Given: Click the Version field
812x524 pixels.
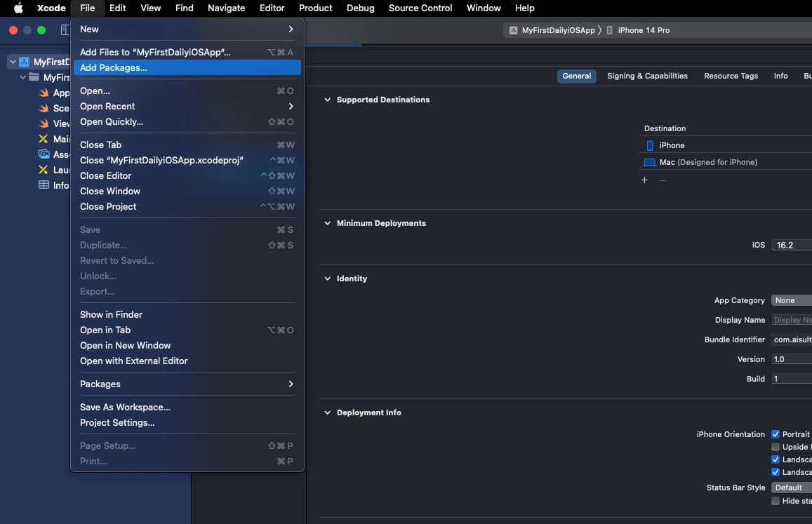Looking at the screenshot, I should pos(791,359).
